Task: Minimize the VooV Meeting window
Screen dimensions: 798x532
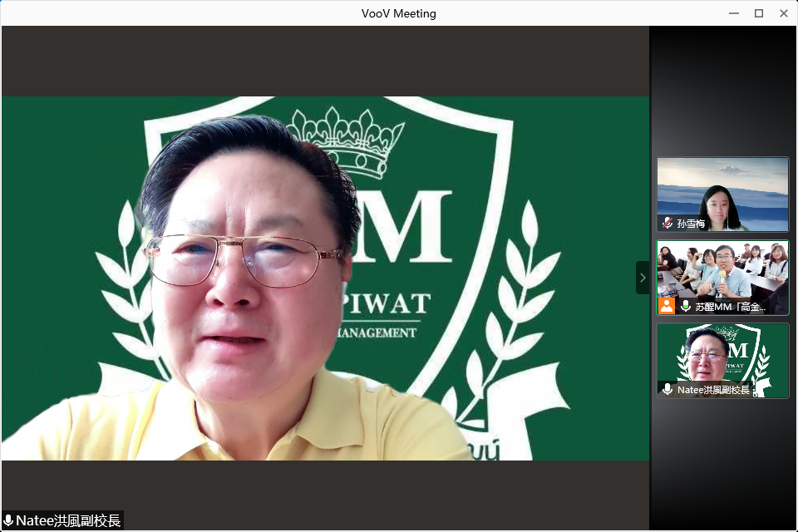Action: pos(734,13)
